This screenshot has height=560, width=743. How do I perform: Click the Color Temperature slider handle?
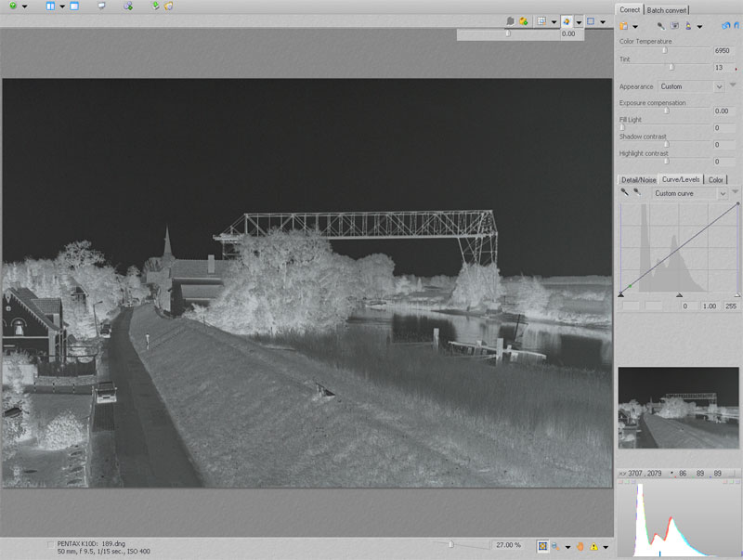664,51
